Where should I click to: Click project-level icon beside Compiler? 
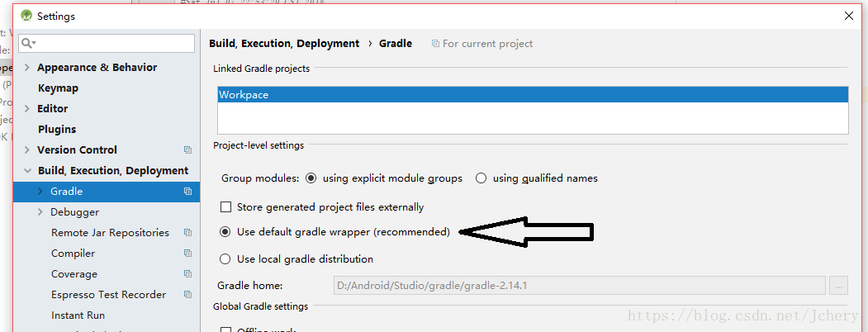pos(187,254)
